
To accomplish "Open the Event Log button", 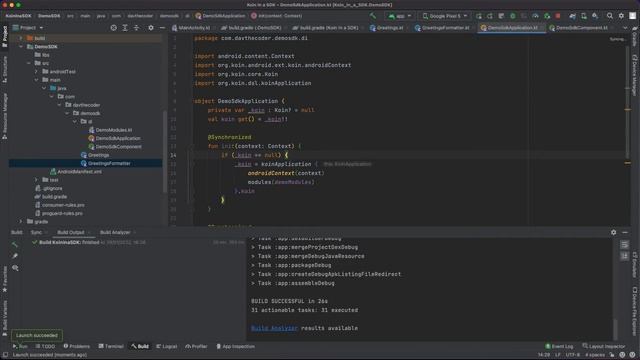I will coord(559,346).
